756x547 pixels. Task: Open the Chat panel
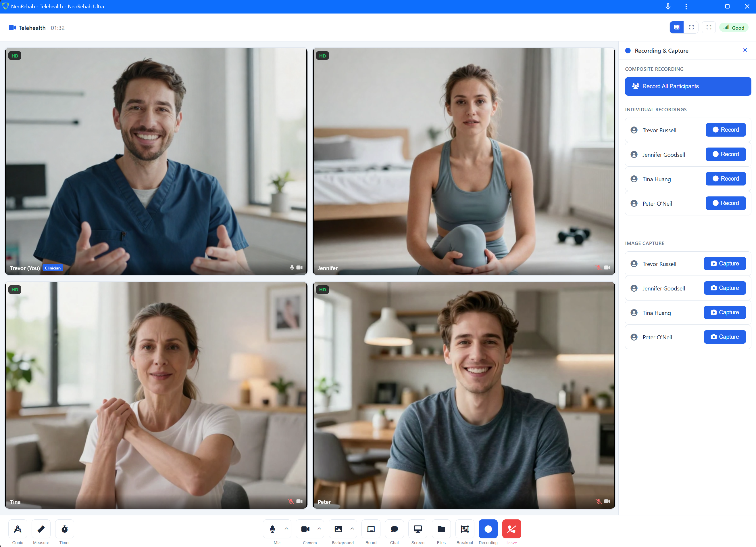(394, 529)
